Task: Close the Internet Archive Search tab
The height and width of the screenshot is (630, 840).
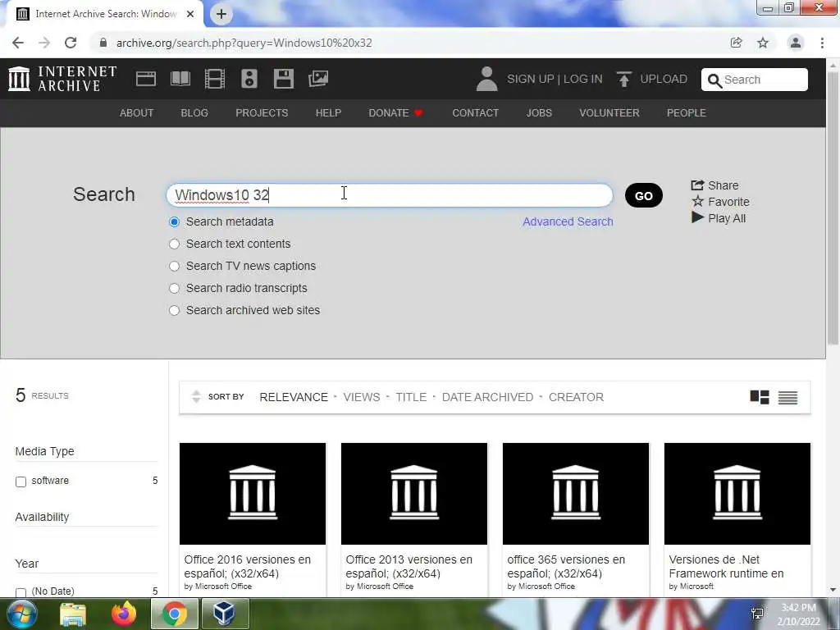Action: coord(190,14)
